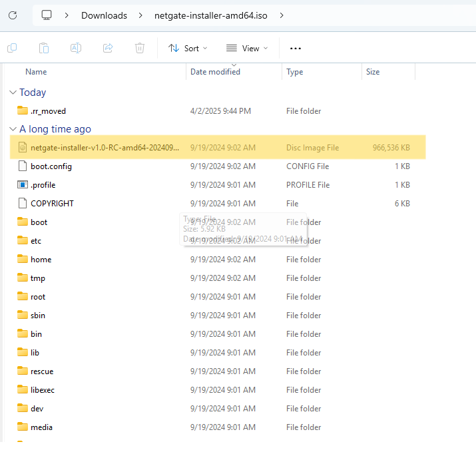Click the 966,536 KB size value

[x=391, y=148]
